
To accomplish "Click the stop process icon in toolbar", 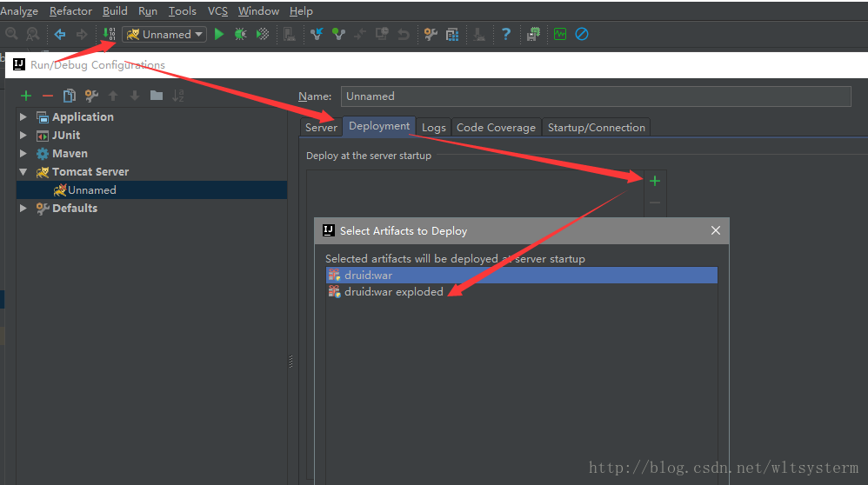I will pos(289,34).
